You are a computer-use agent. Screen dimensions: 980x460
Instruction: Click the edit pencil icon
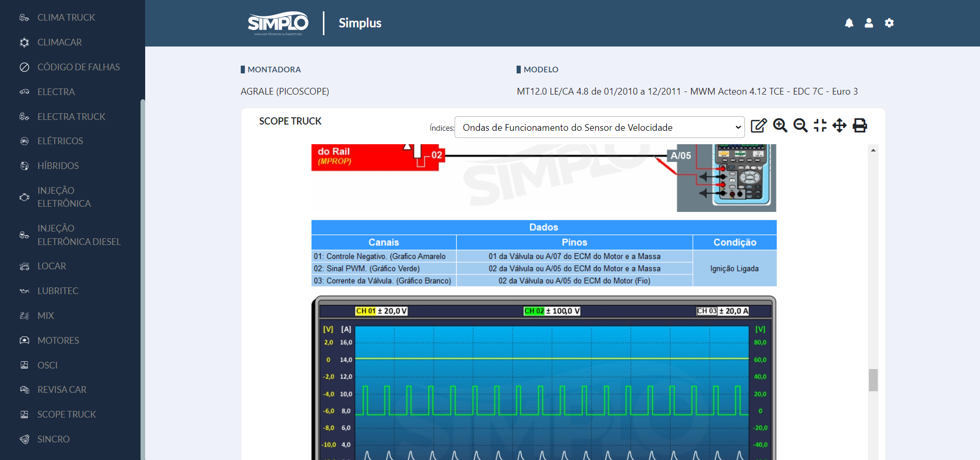pyautogui.click(x=758, y=126)
